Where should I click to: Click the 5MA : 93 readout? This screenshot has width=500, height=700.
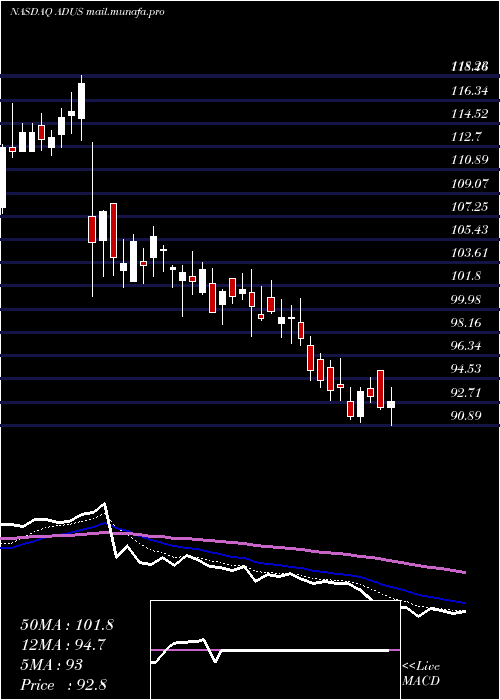pyautogui.click(x=52, y=665)
